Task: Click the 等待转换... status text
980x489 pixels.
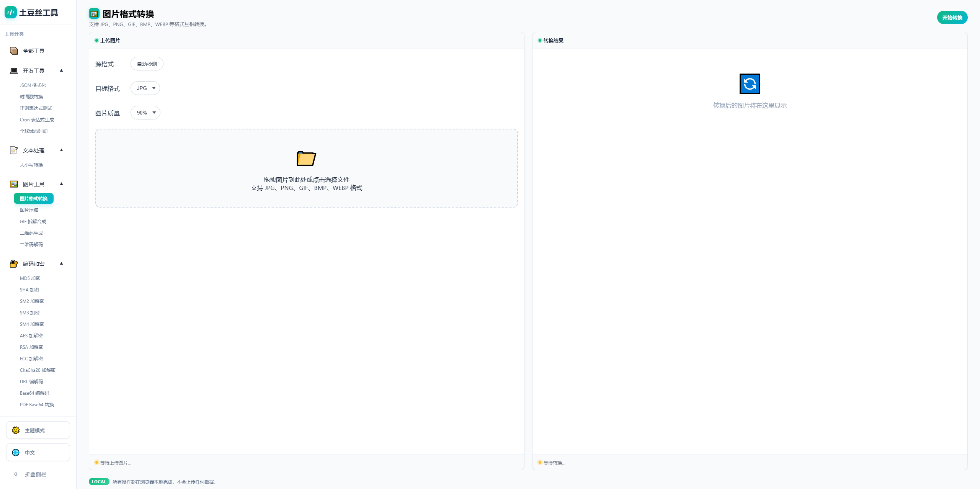Action: point(554,463)
